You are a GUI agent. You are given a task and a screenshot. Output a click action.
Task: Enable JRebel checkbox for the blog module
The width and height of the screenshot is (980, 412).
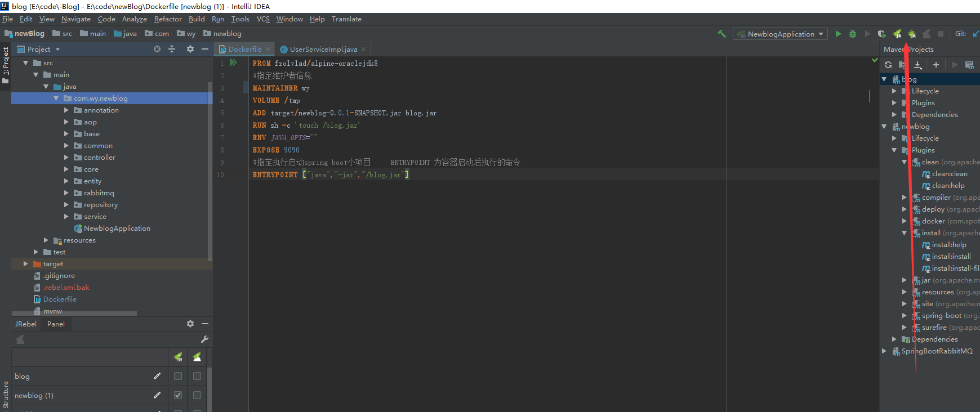(178, 377)
